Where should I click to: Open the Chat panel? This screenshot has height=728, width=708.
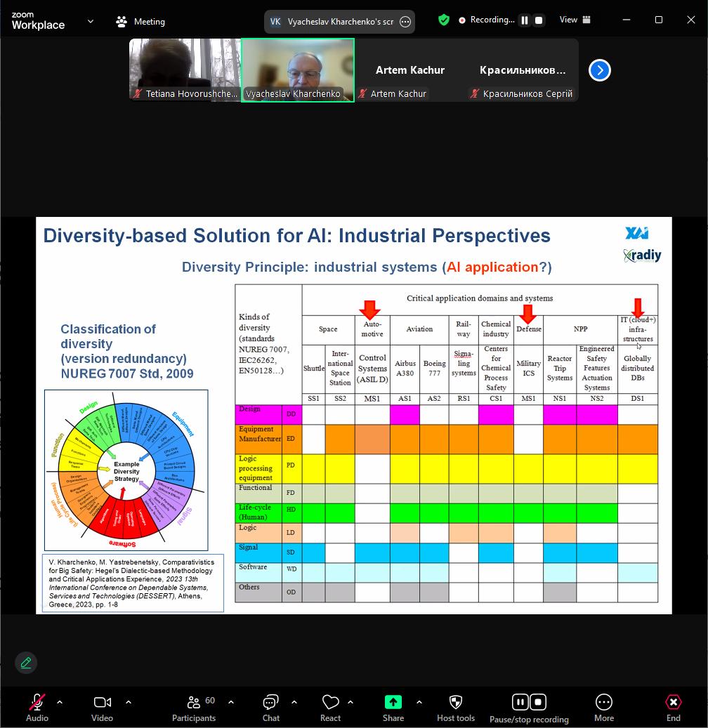(270, 706)
